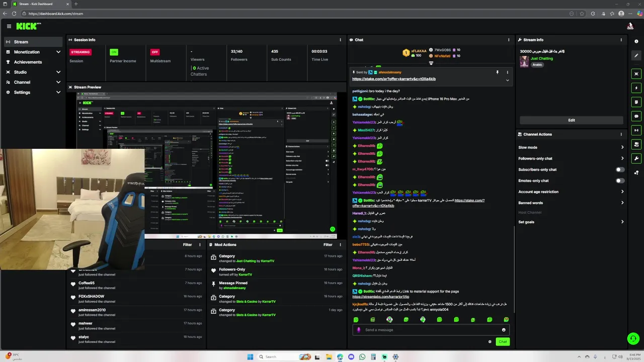Toggle Subscribers-only chat switch

point(620,169)
